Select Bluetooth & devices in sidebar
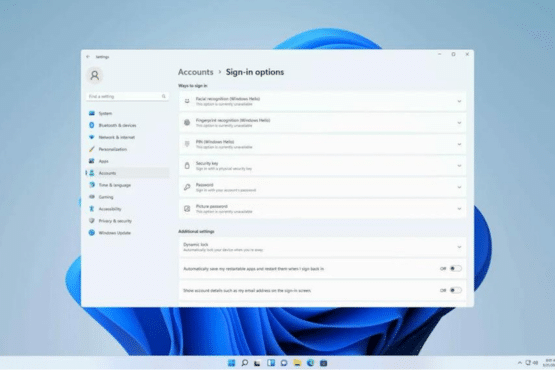The image size is (555, 370). click(127, 125)
